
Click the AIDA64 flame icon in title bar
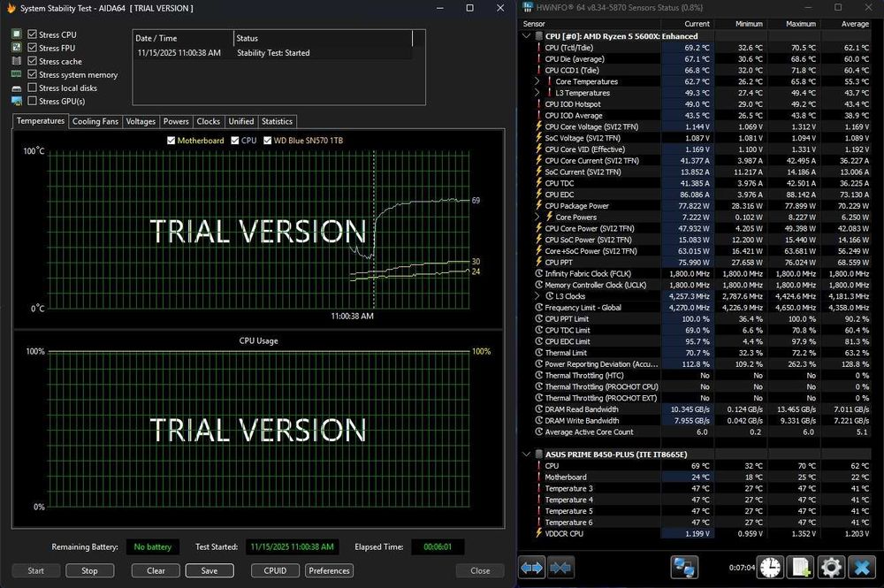11,8
